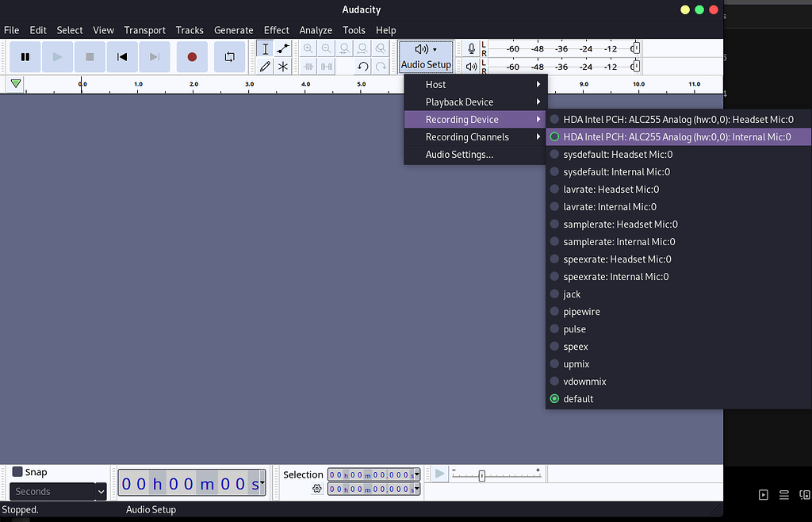This screenshot has width=812, height=522.
Task: Expand the Recording Channels submenu
Action: point(473,136)
